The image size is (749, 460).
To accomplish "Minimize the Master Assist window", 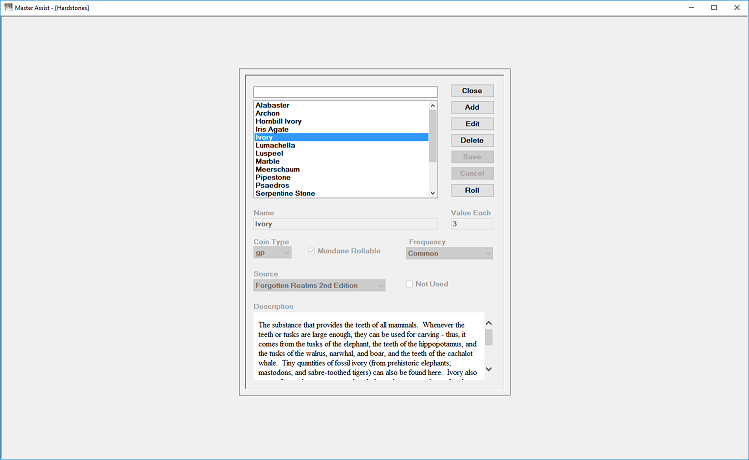I will 692,8.
